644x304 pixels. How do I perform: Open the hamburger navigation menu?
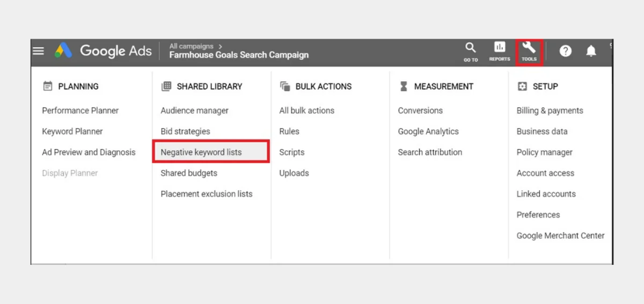pyautogui.click(x=38, y=51)
